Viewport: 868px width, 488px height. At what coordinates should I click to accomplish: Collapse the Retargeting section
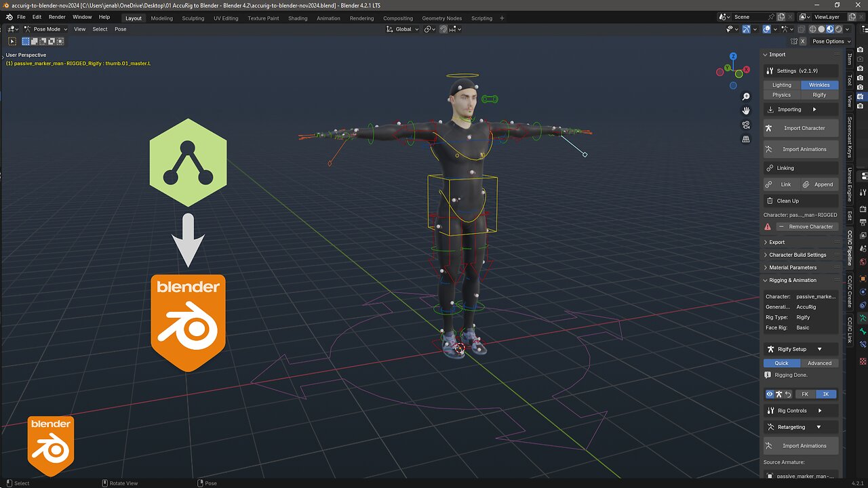coord(818,428)
